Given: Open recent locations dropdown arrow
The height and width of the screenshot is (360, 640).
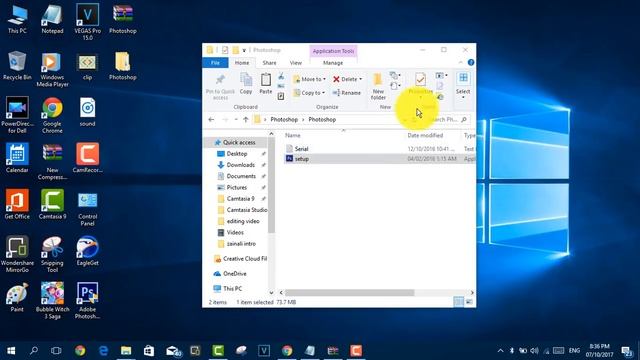Looking at the screenshot, I should (x=236, y=120).
